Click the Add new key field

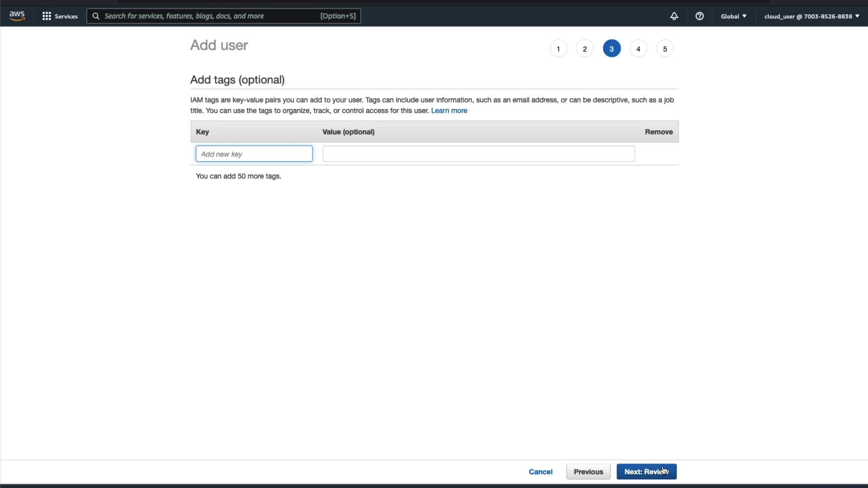point(254,154)
